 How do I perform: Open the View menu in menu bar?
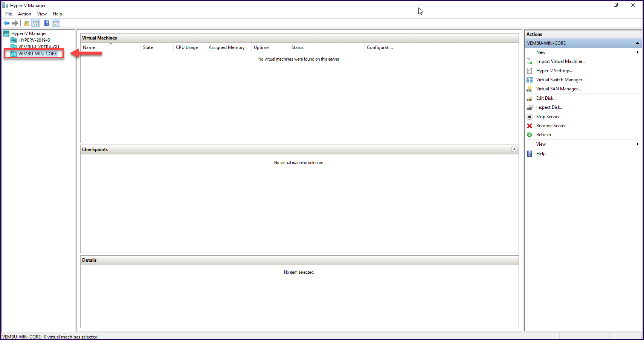coord(42,14)
